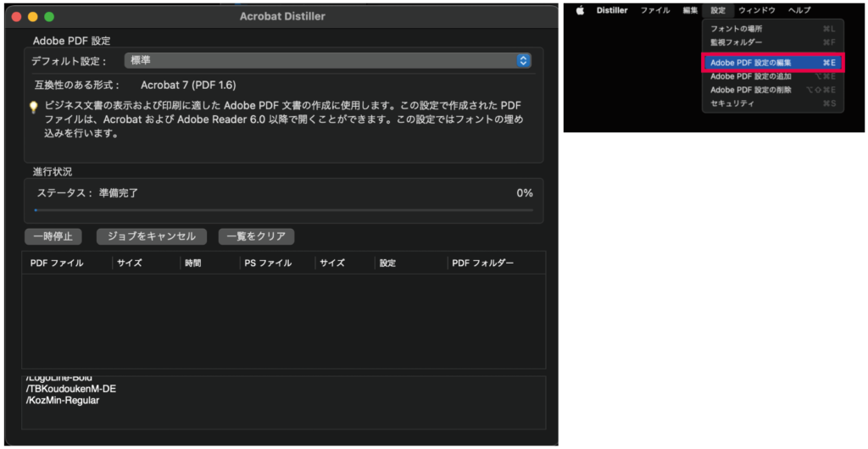Screen dimensions: 868x449
Task: Click 一覧をクリア to clear the list
Action: 256,236
